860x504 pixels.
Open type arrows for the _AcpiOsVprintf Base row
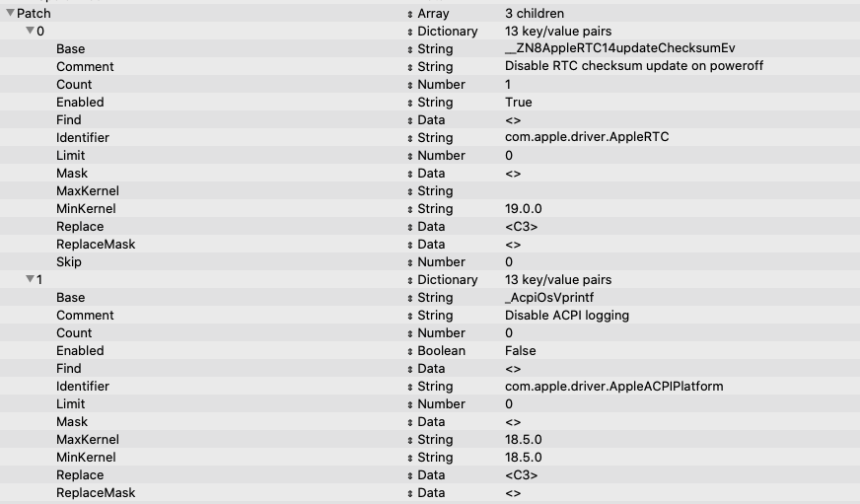(409, 298)
